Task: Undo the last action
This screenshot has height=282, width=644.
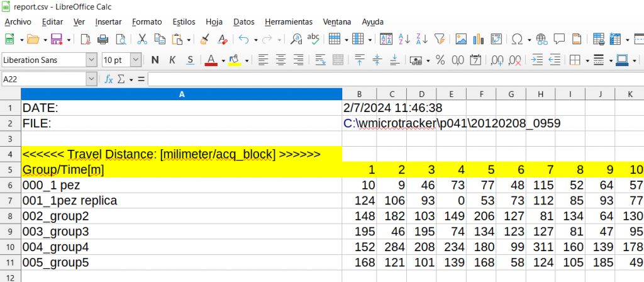Action: click(x=243, y=40)
